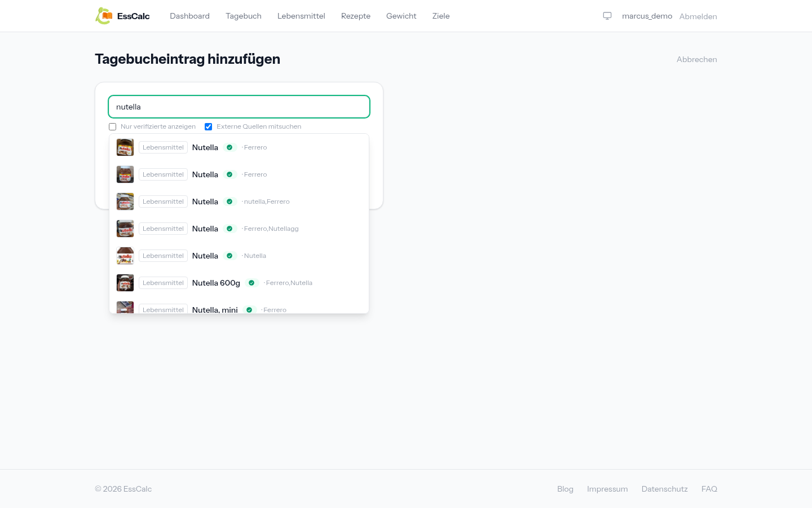
Task: Enable 'Nur verifizierte anzeigen' checkbox
Action: pyautogui.click(x=113, y=126)
